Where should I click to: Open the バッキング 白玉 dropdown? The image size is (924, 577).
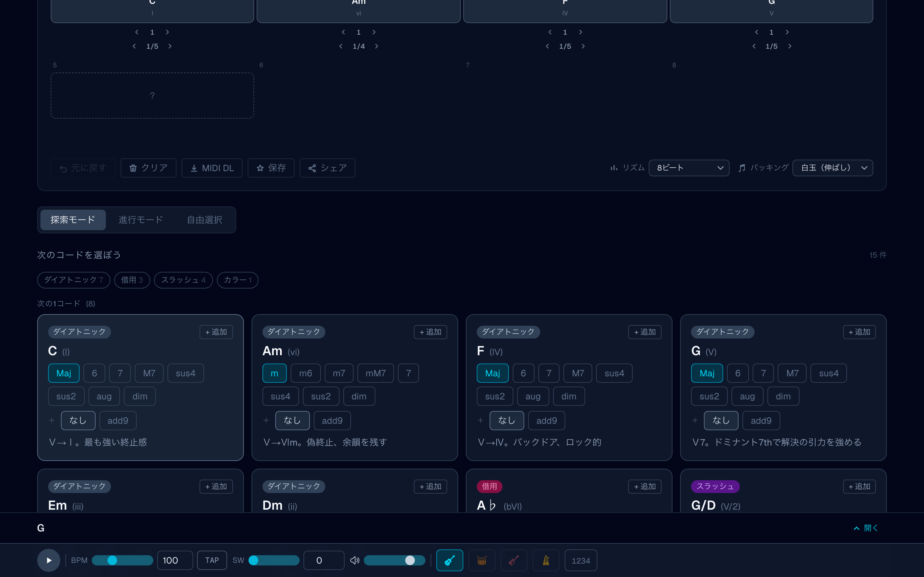832,168
